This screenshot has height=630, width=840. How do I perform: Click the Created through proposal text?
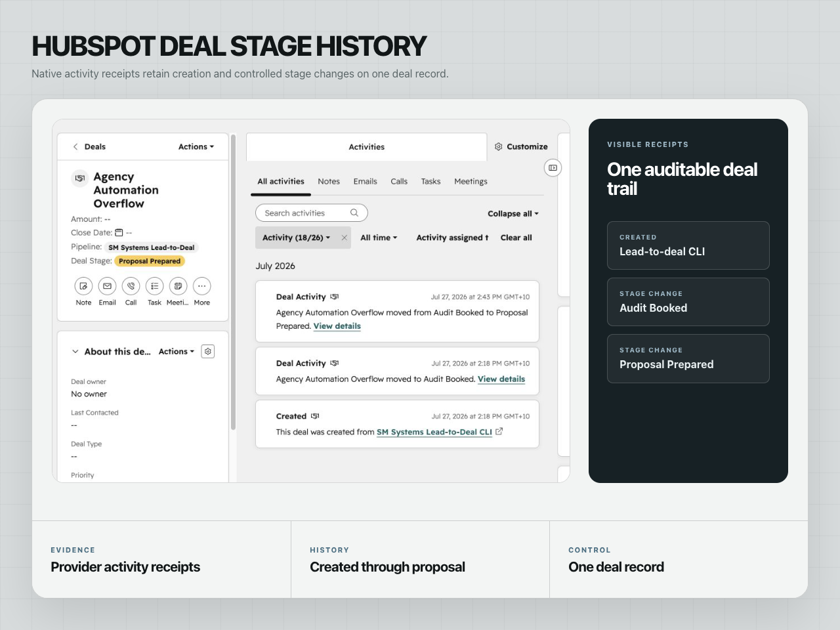click(387, 567)
